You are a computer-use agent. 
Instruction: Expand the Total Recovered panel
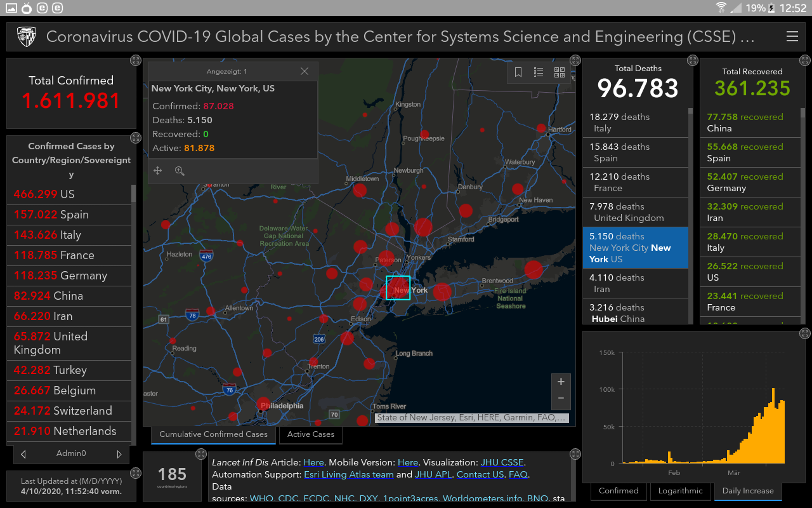click(x=805, y=60)
